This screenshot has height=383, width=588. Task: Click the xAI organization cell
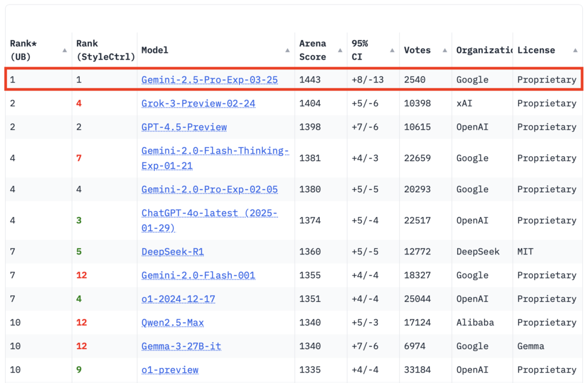coord(464,103)
